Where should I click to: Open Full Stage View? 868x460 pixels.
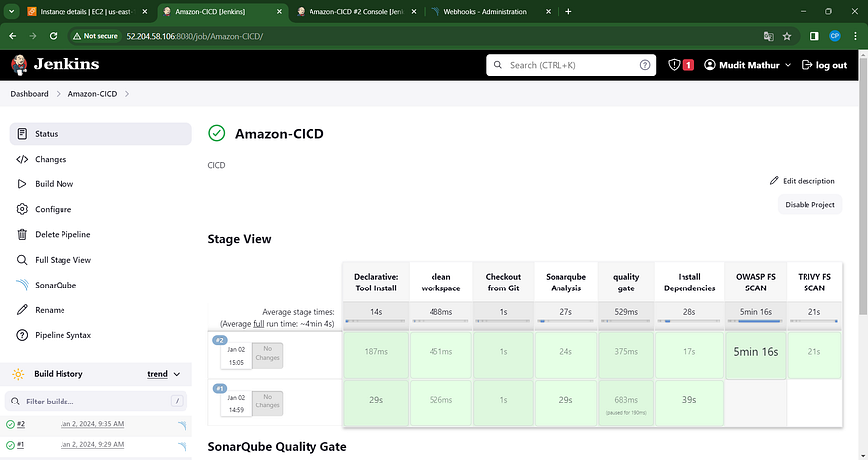[62, 260]
